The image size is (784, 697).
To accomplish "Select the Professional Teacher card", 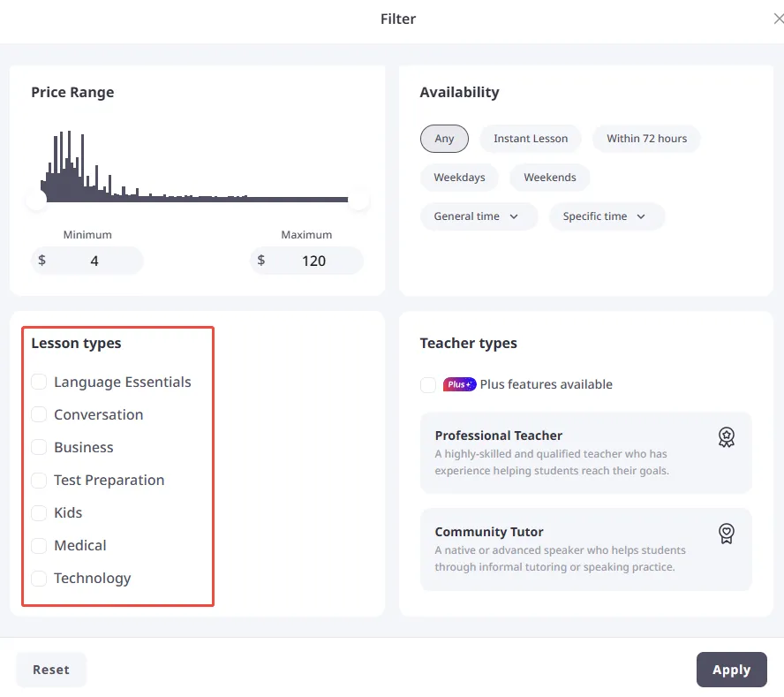I will point(585,453).
